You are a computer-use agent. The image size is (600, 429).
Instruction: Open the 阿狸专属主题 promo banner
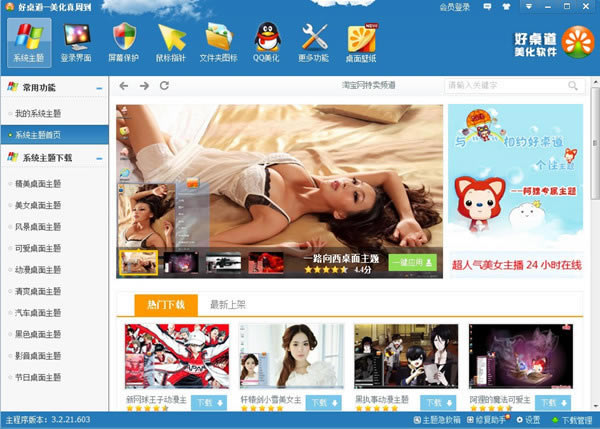515,176
